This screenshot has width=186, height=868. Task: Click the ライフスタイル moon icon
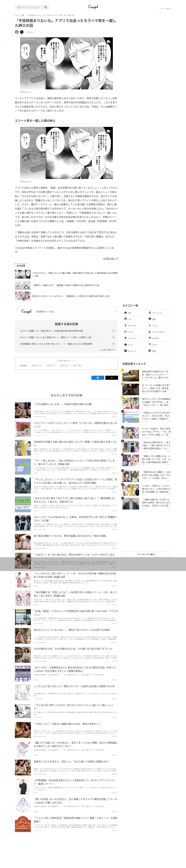coord(150,332)
